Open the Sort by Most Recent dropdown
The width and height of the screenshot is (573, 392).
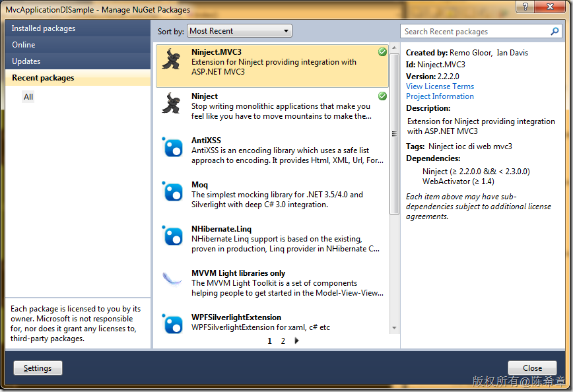[240, 31]
